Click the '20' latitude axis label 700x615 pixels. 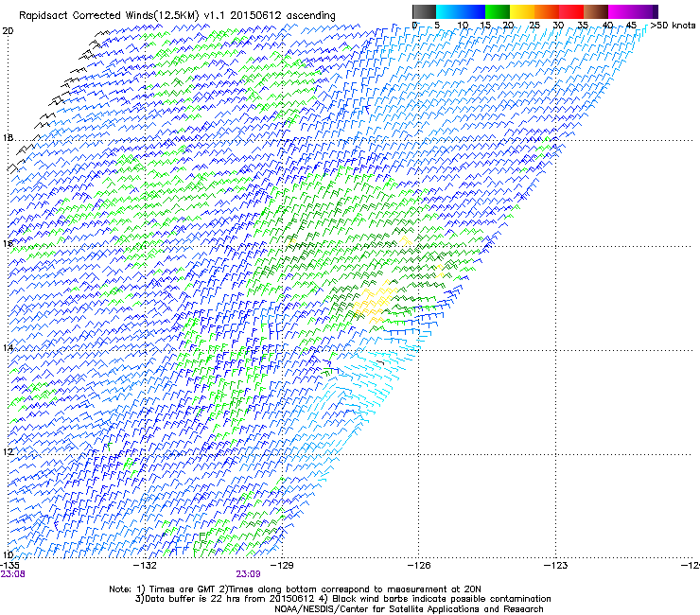click(x=8, y=31)
